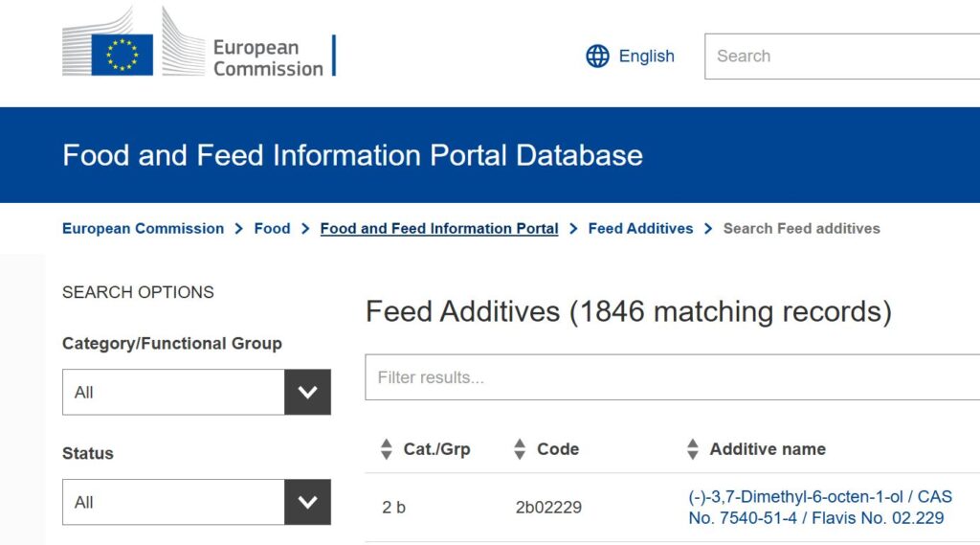Click the European Commission breadcrumb link

144,228
